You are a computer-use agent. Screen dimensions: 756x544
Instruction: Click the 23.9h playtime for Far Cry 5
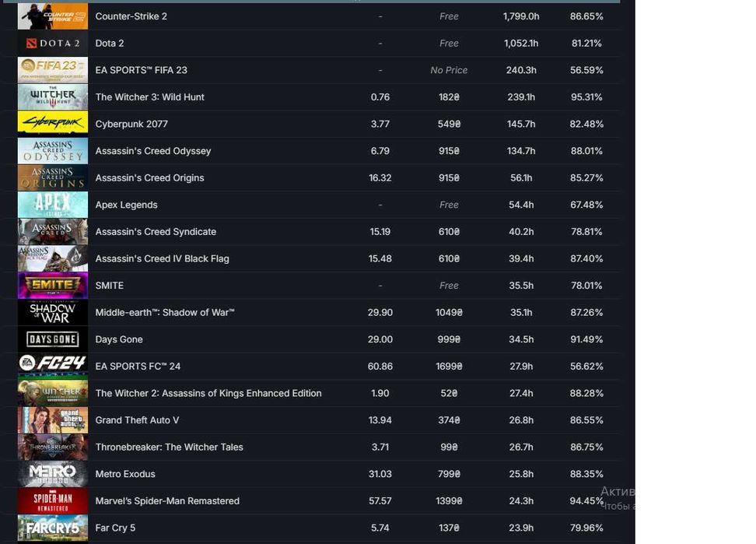[521, 528]
